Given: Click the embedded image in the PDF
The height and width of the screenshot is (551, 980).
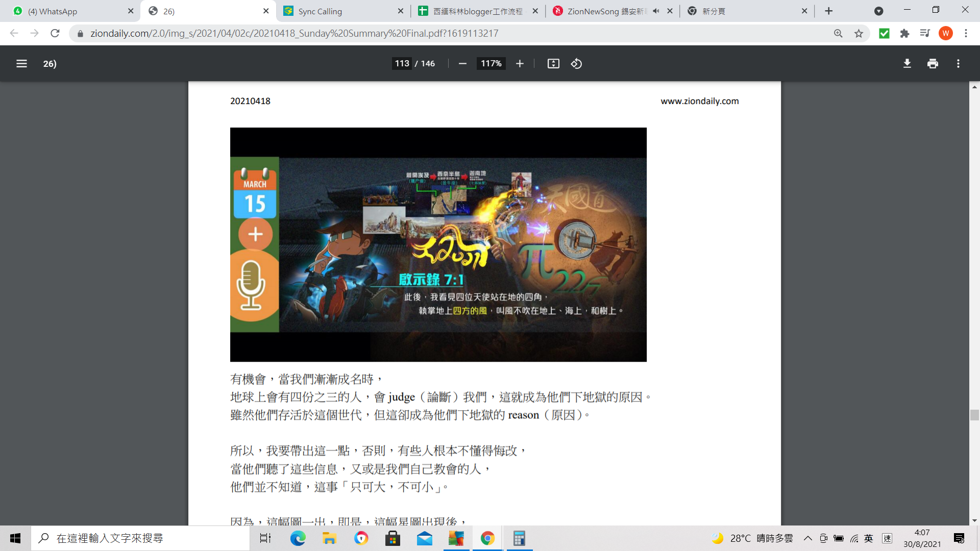Looking at the screenshot, I should pyautogui.click(x=438, y=245).
